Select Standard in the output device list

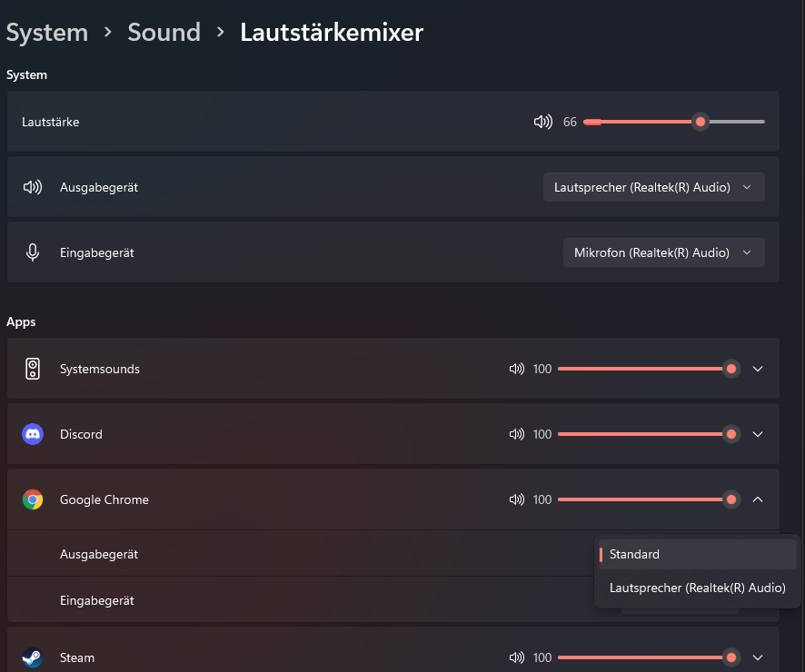[697, 554]
